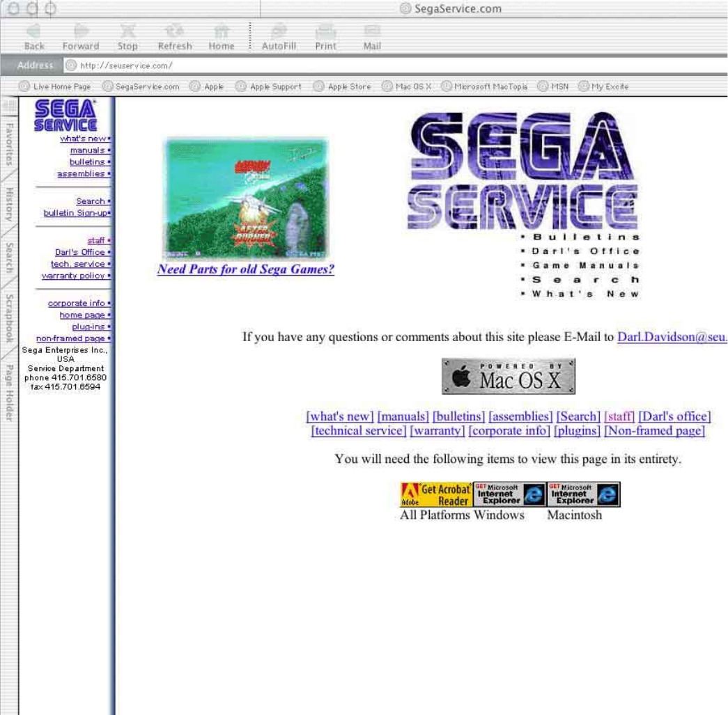728x715 pixels.
Task: Open the Scrapbook explorer bar tab
Action: click(x=9, y=318)
